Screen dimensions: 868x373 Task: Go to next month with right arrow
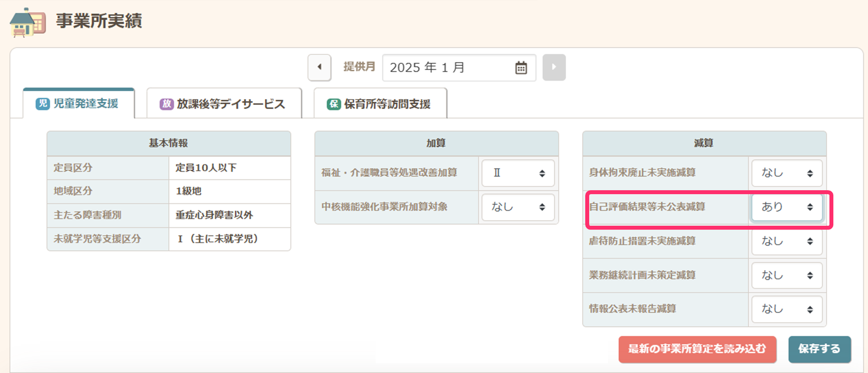554,67
